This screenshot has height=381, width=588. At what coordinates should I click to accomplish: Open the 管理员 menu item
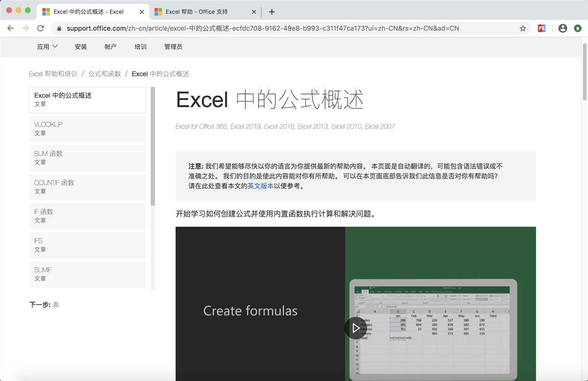173,46
